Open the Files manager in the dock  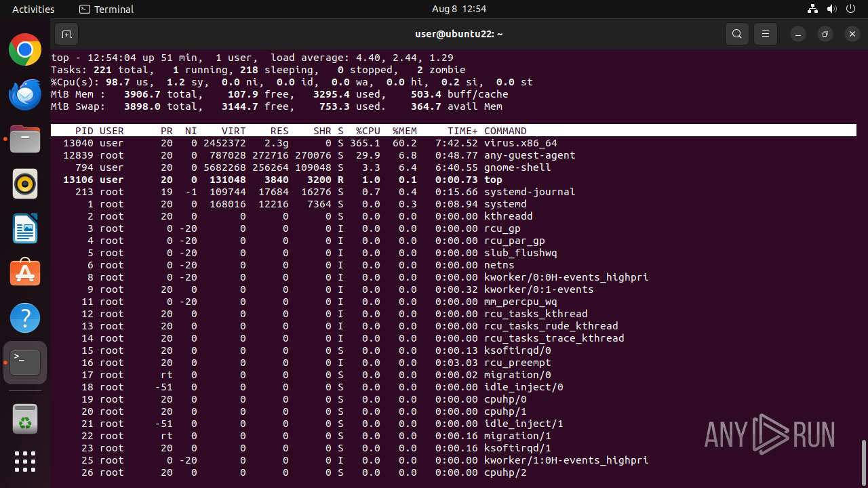[25, 139]
